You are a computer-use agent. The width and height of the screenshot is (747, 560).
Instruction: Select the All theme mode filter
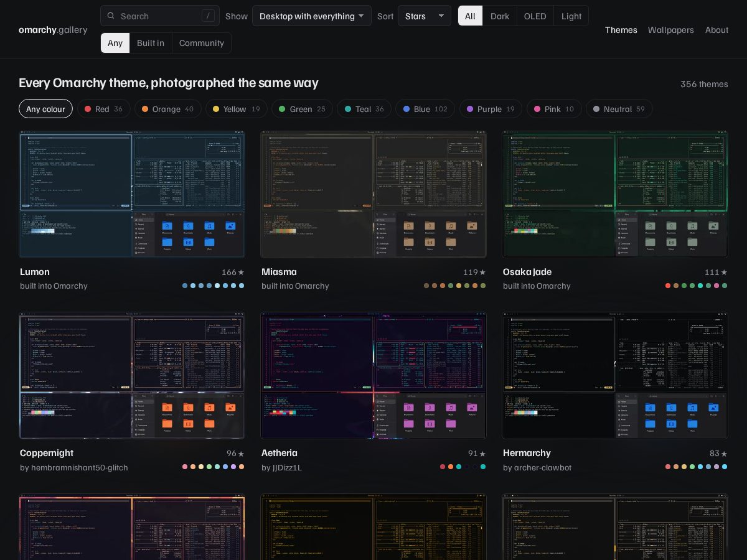coord(470,16)
